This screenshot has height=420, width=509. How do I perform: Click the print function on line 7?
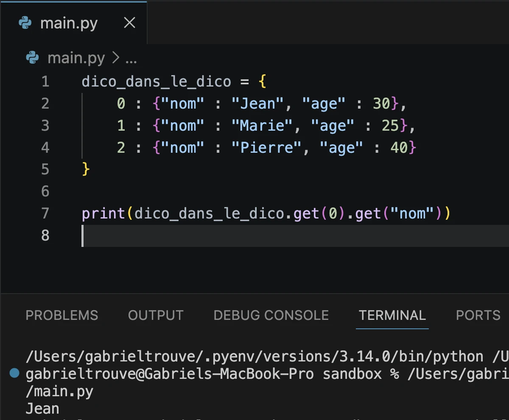tap(103, 213)
